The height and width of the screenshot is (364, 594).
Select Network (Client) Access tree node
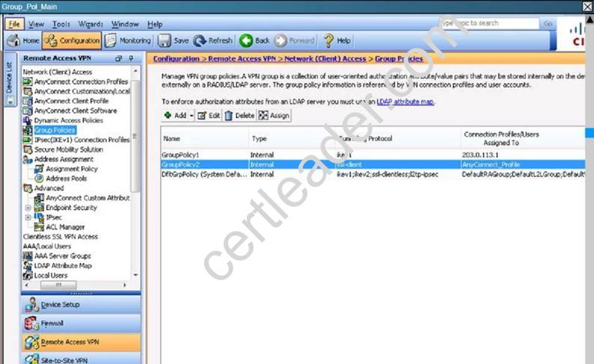pos(58,72)
